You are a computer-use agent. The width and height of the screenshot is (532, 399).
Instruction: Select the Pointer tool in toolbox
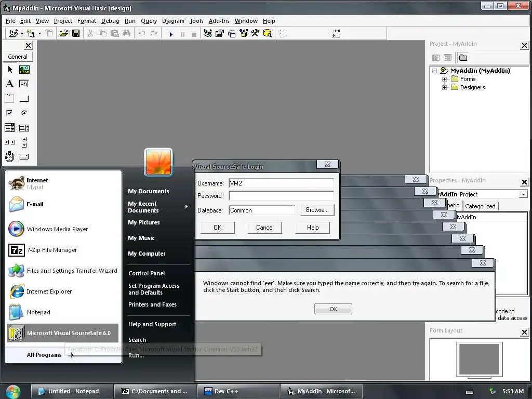tap(10, 70)
